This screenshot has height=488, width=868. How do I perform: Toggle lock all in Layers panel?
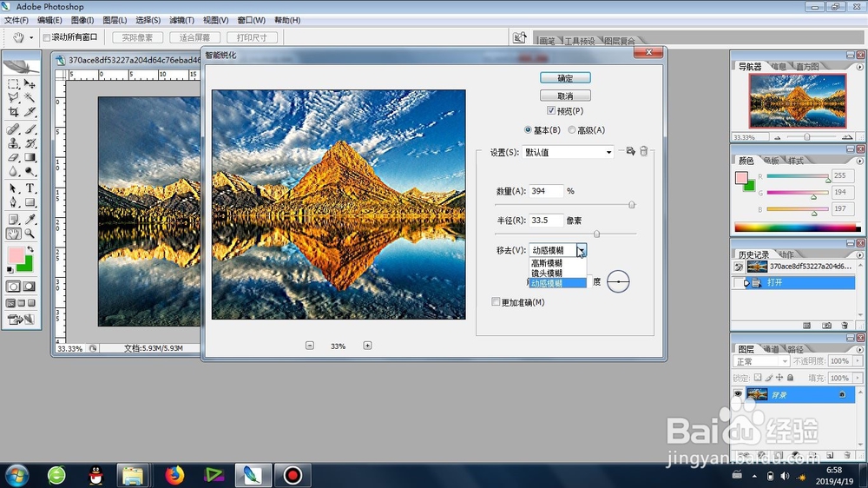tap(791, 378)
